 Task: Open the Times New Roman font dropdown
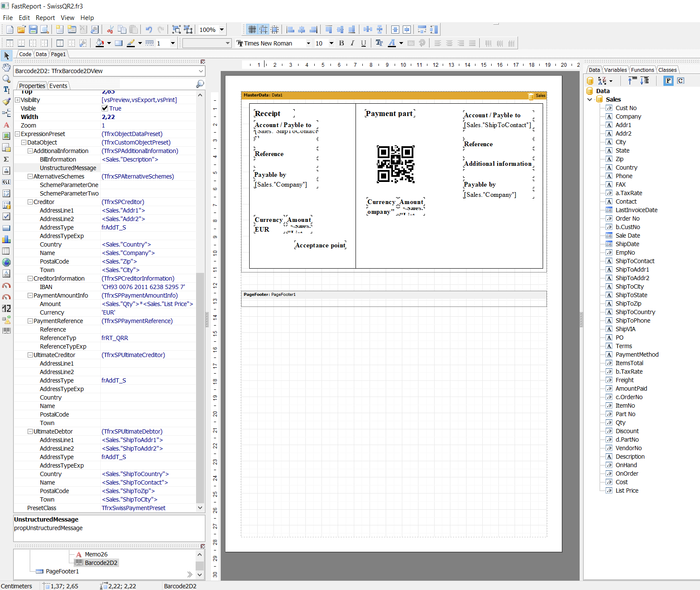pyautogui.click(x=308, y=43)
